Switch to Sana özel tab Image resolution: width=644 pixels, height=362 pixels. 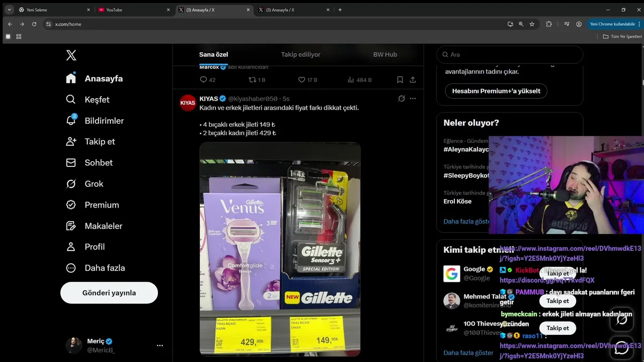tap(214, 54)
